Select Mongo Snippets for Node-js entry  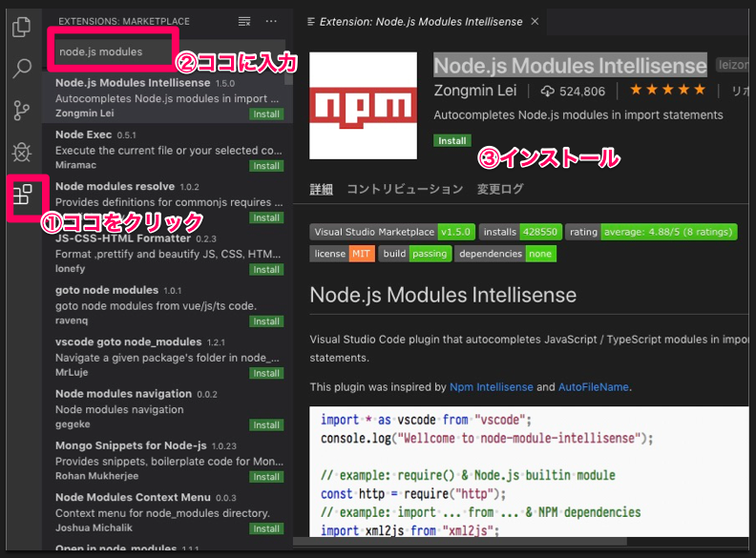(x=167, y=460)
